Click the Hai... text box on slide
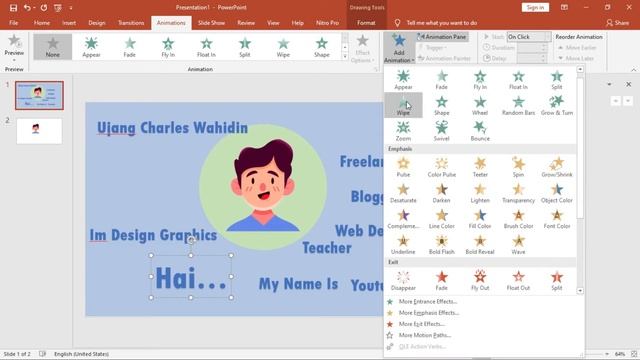This screenshot has width=640, height=360. click(191, 278)
